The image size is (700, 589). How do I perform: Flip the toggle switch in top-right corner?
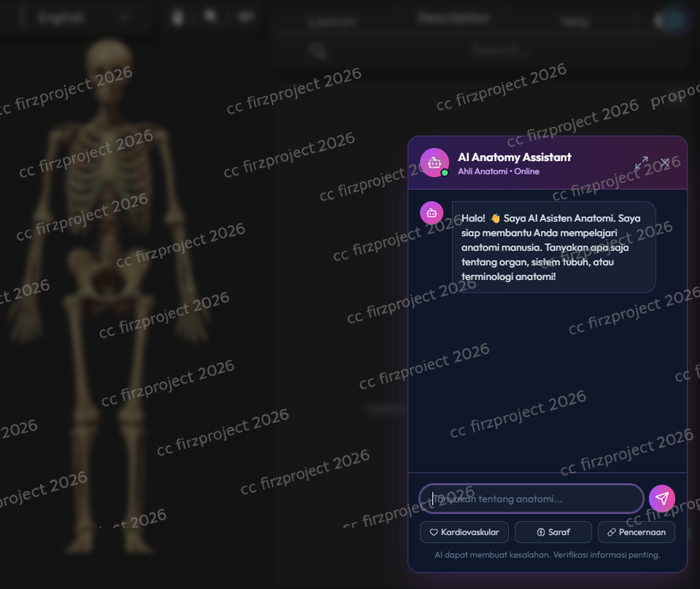tap(671, 20)
